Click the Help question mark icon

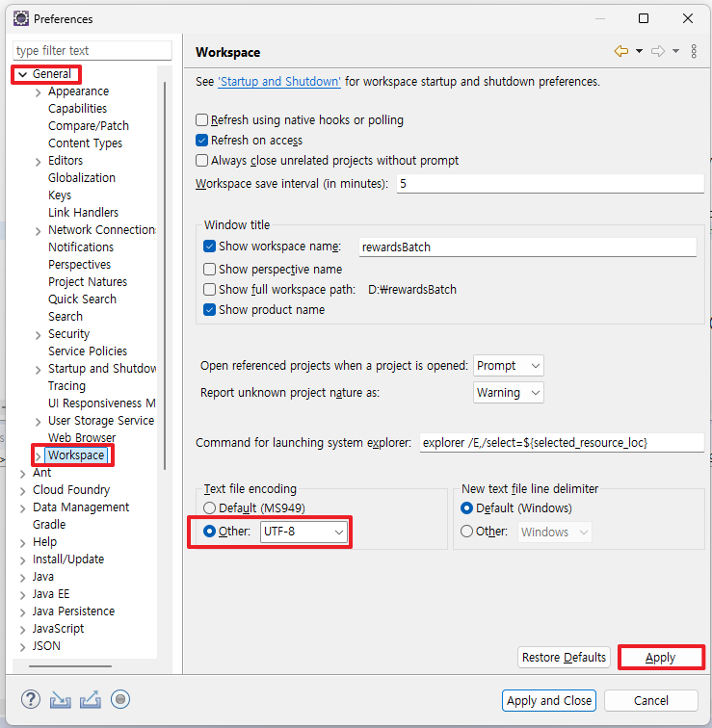pyautogui.click(x=31, y=699)
